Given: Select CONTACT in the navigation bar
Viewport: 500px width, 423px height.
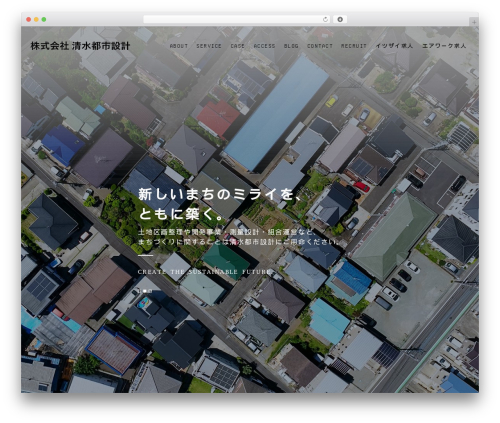Looking at the screenshot, I should click(x=320, y=46).
